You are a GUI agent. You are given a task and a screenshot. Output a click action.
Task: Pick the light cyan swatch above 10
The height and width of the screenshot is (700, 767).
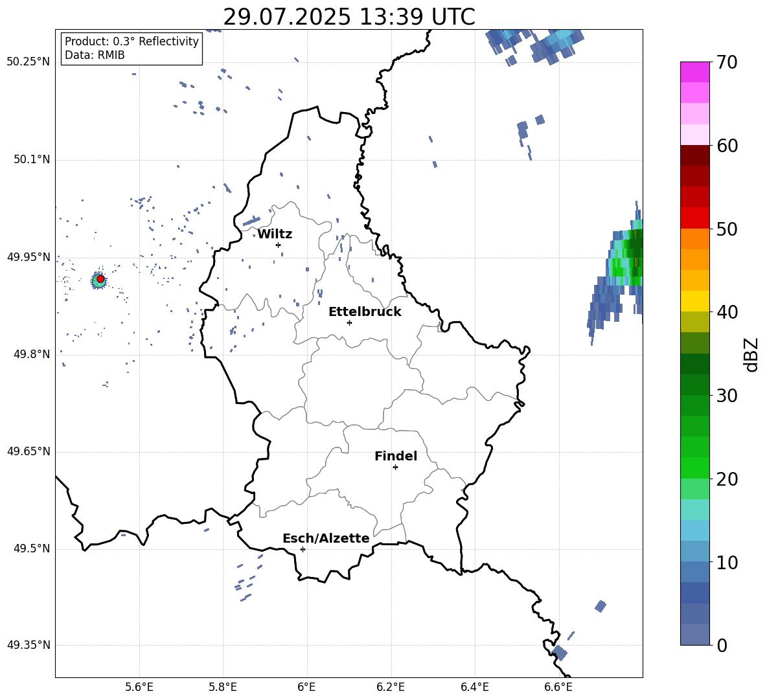click(694, 530)
